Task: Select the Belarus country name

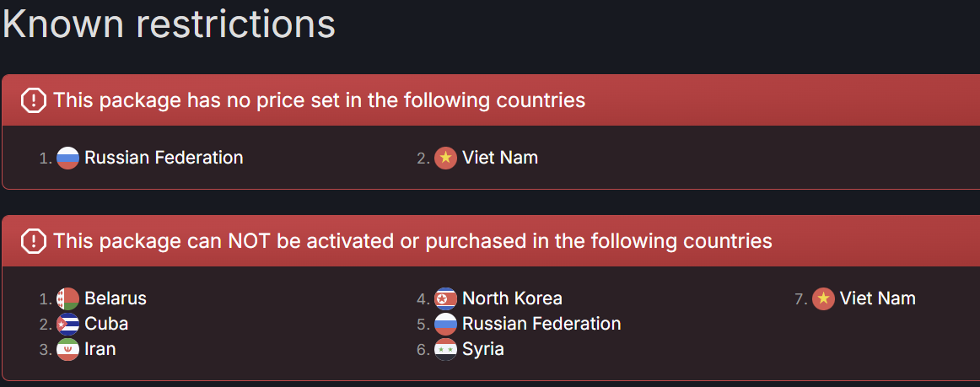Action: pos(116,298)
